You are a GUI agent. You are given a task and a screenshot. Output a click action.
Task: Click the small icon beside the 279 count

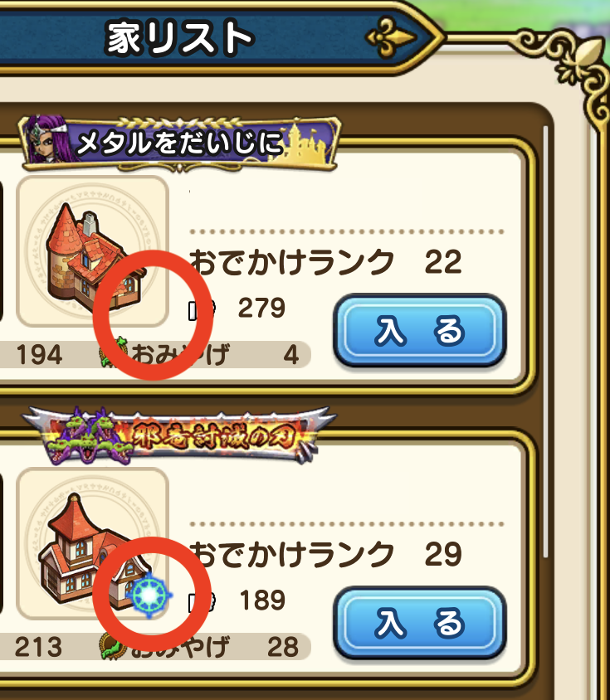[x=201, y=309]
